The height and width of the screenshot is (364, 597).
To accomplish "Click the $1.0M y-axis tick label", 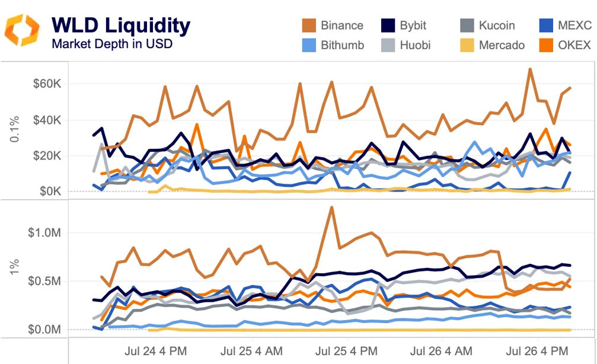I will tap(45, 232).
